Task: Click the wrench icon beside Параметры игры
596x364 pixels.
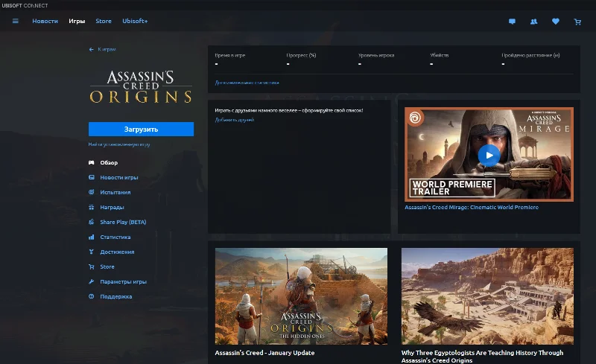Action: 92,281
